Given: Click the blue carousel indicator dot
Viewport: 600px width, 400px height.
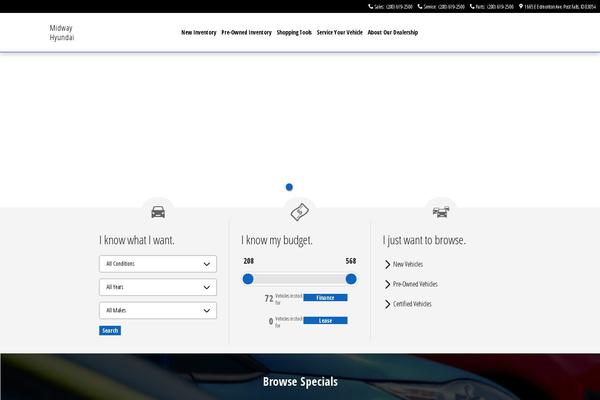Looking at the screenshot, I should [x=289, y=187].
